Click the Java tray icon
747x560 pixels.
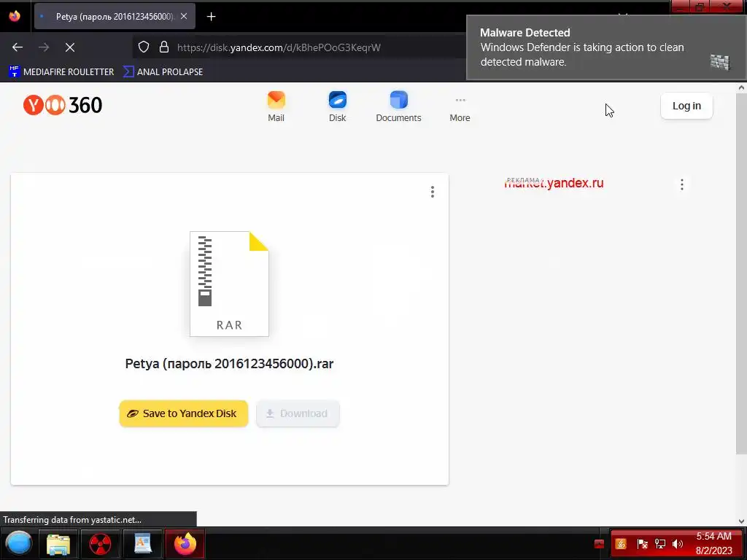tap(620, 544)
